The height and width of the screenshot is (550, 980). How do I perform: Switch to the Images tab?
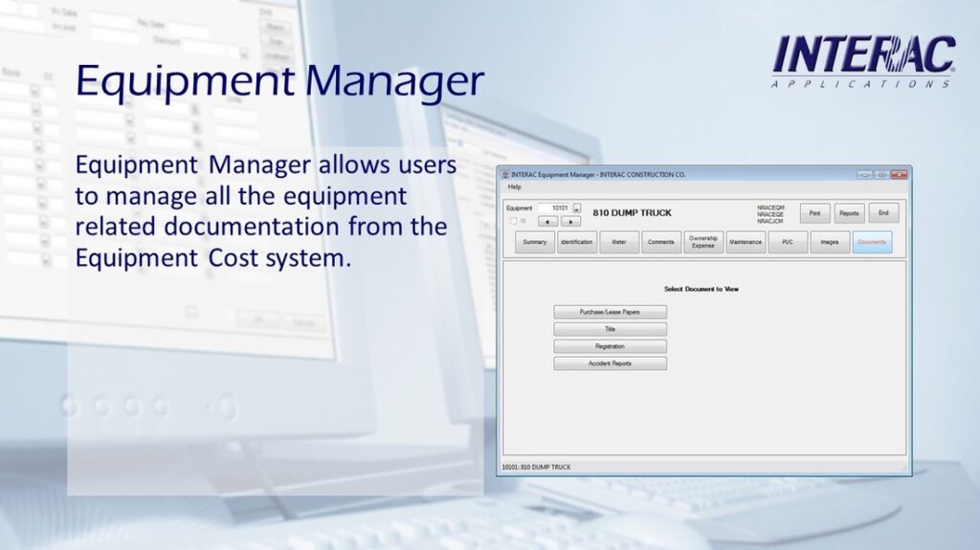[x=830, y=242]
